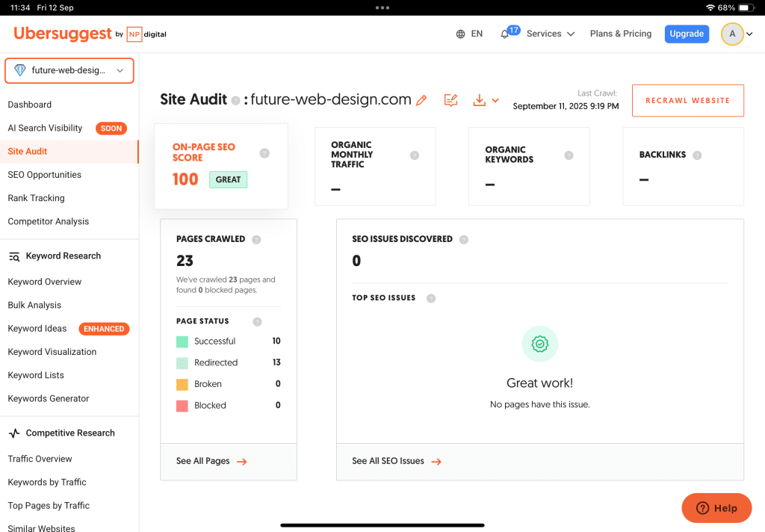Screen dimensions: 765x532
Task: Check the battery indicator in status bar
Action: coord(746,7)
